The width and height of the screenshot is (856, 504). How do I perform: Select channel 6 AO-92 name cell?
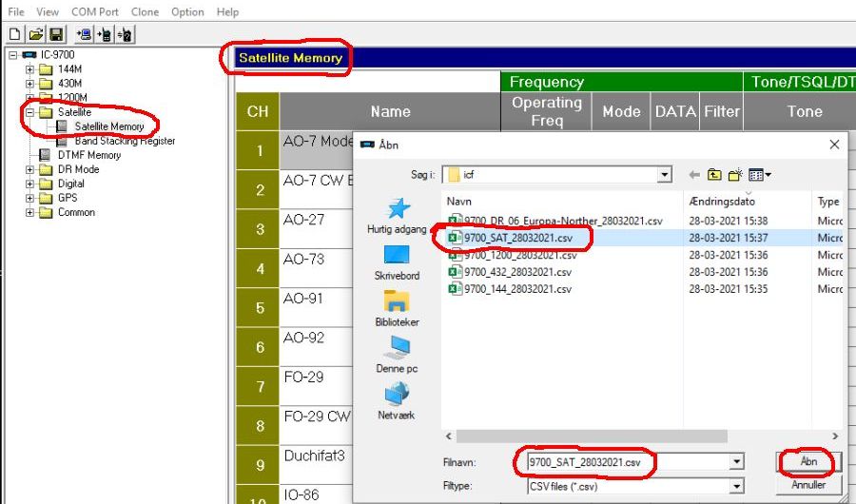pos(316,347)
